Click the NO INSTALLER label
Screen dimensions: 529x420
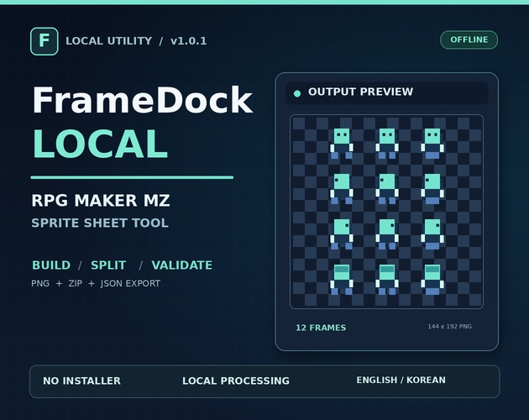(x=81, y=381)
